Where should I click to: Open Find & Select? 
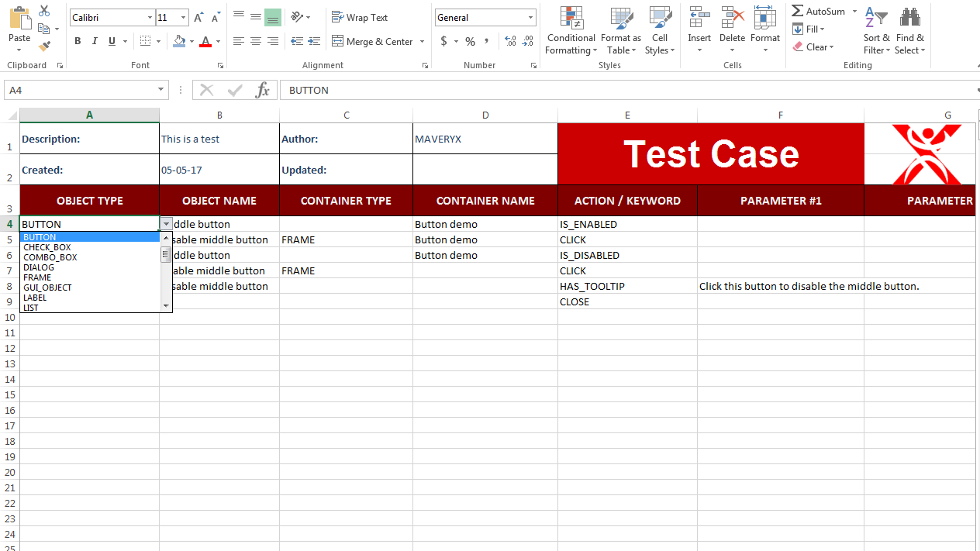coord(909,31)
